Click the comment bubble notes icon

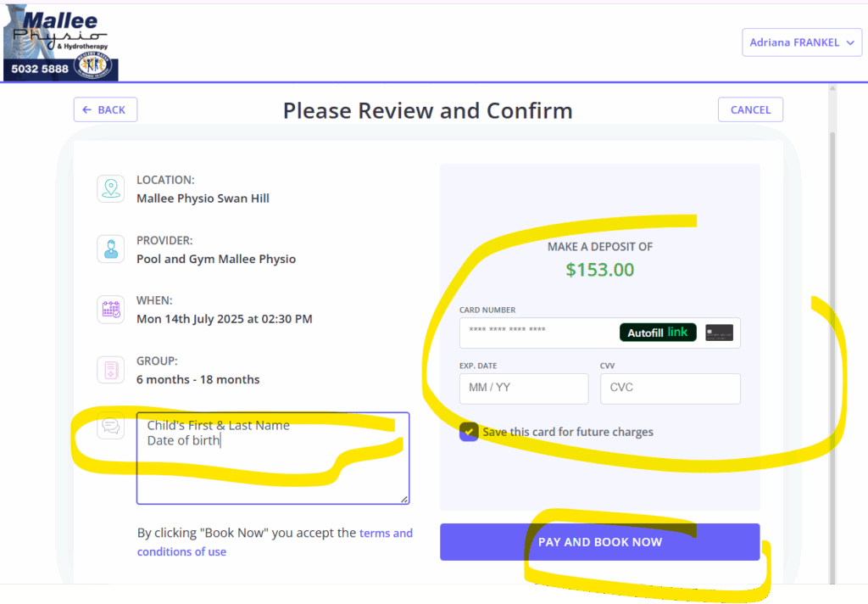click(111, 424)
